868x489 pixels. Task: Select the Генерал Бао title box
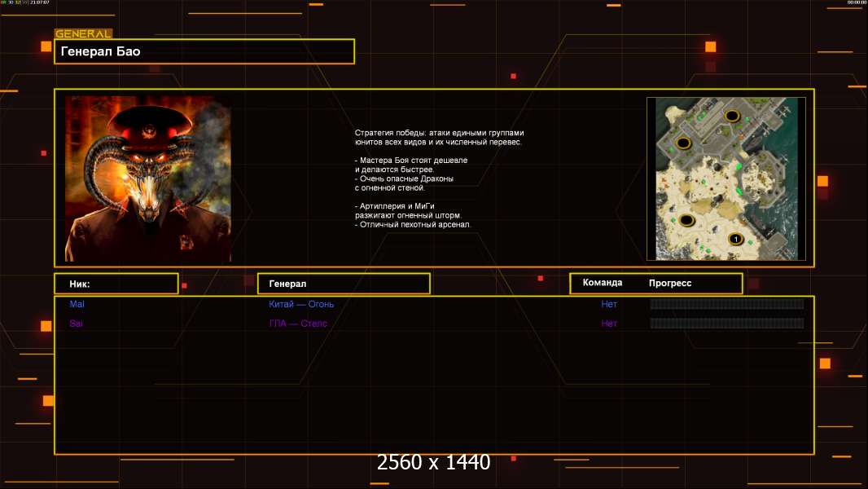[204, 51]
